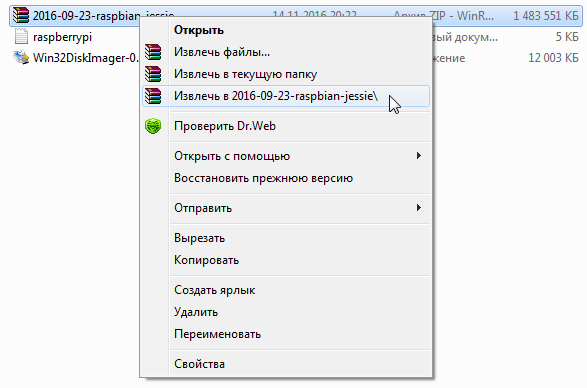587x388 pixels.
Task: Click the 5 КБ size value
Action: tap(567, 37)
